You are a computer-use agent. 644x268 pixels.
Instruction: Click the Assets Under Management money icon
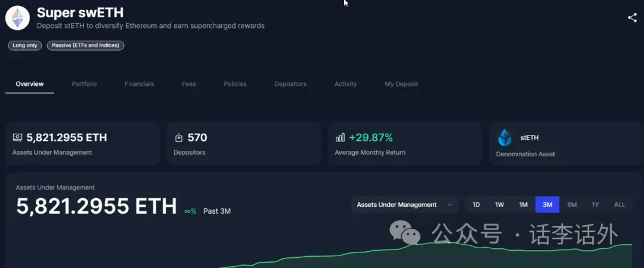17,137
